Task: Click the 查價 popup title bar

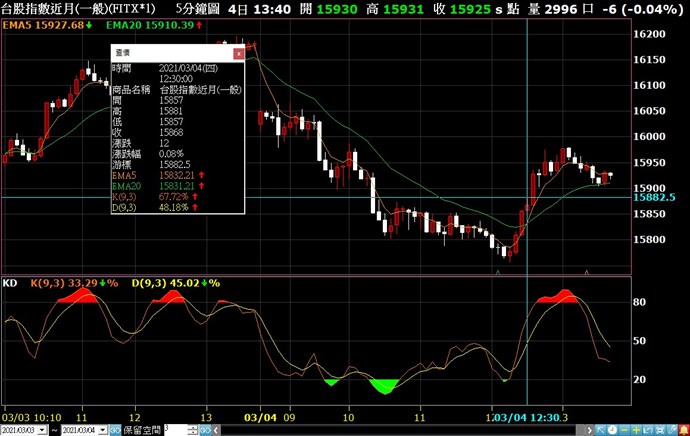Action: coord(170,52)
